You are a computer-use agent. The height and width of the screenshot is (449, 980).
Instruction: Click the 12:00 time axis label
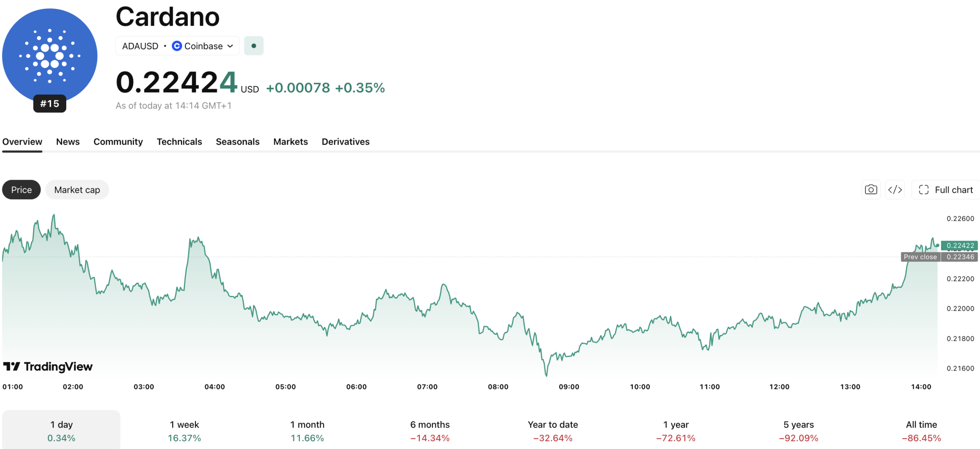click(779, 387)
